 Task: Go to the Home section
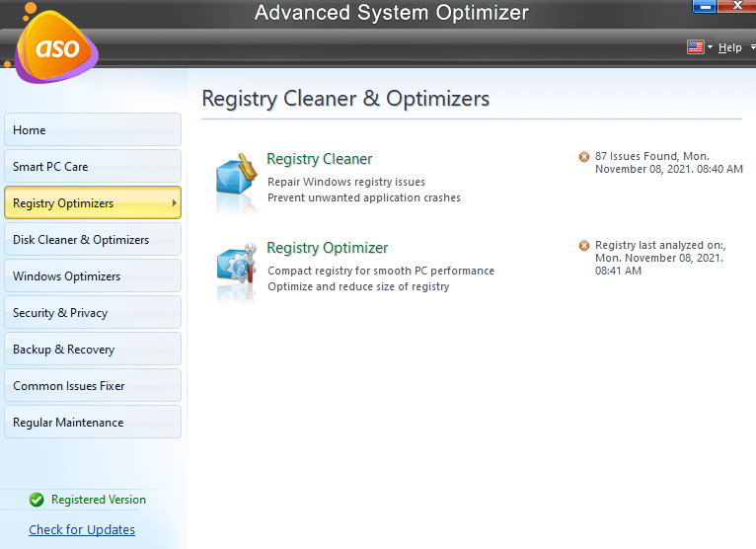pyautogui.click(x=93, y=129)
